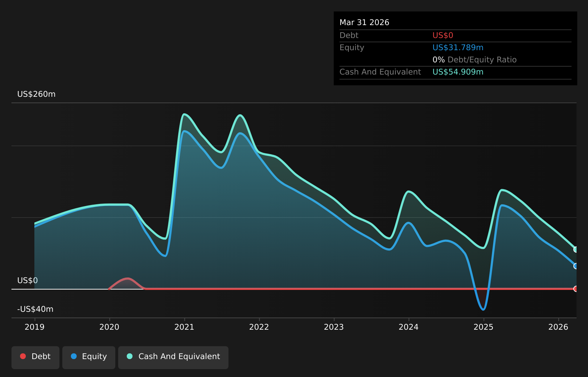
Task: Select the Equity endpoint marker at Mar 2026
Action: click(x=576, y=266)
